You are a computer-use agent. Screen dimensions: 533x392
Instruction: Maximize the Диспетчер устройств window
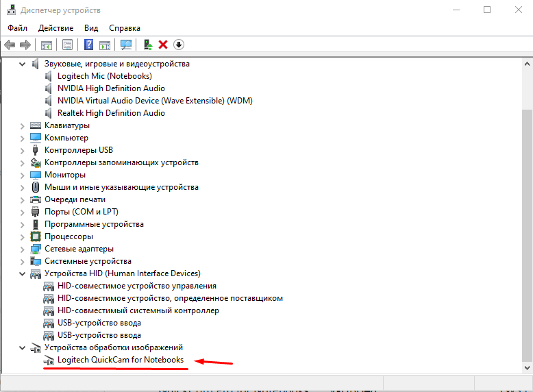pyautogui.click(x=487, y=10)
